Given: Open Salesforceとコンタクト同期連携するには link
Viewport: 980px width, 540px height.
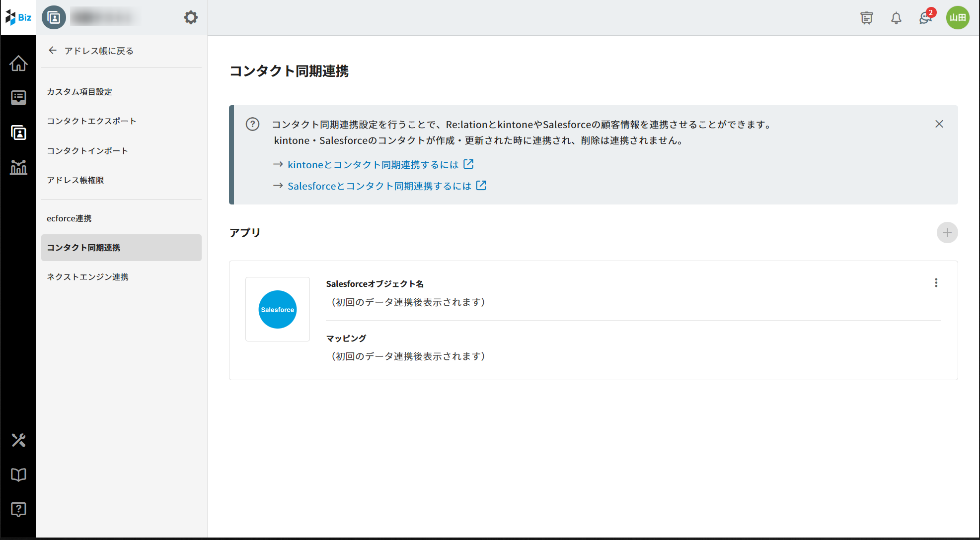Looking at the screenshot, I should [379, 186].
